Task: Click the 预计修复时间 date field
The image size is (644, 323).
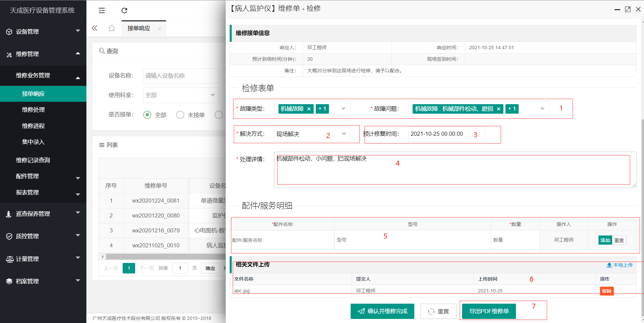Action: tap(446, 134)
